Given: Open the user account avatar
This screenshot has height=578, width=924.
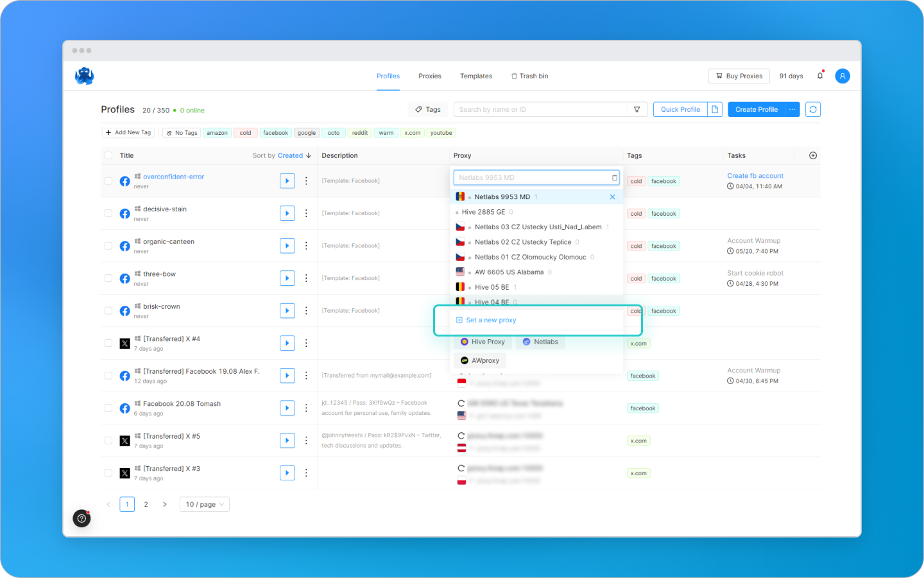Looking at the screenshot, I should pyautogui.click(x=843, y=76).
